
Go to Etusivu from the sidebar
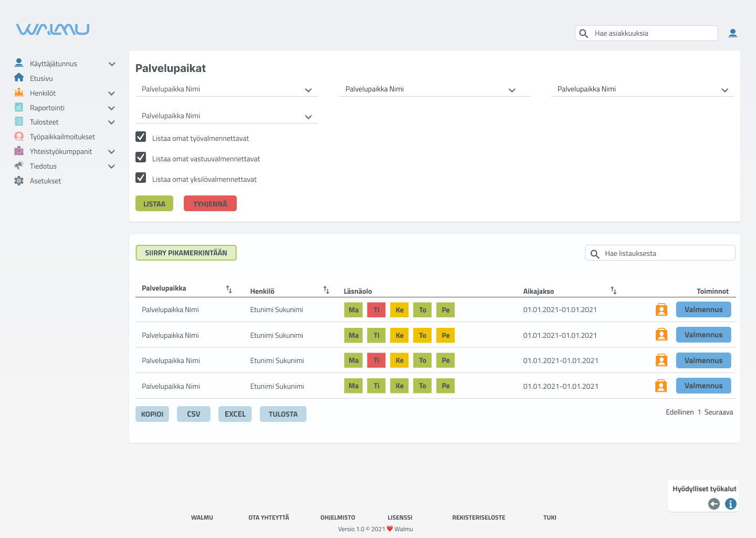click(41, 78)
